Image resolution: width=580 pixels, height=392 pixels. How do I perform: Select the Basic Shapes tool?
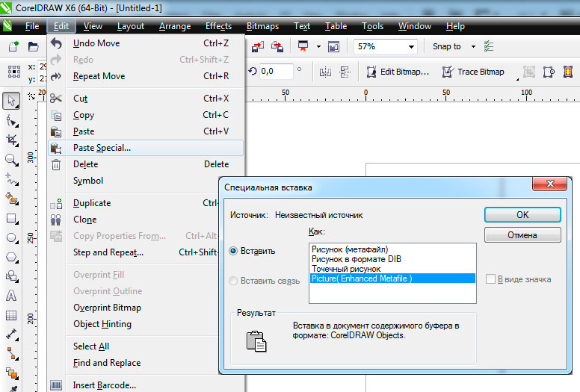tap(12, 276)
